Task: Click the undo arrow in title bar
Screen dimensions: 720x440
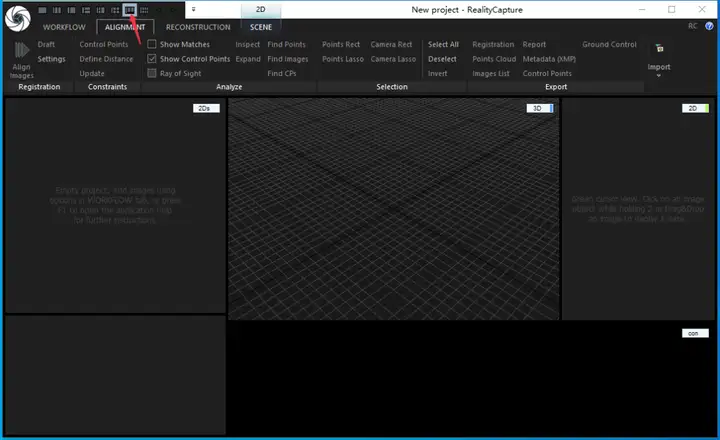Action: click(x=159, y=10)
